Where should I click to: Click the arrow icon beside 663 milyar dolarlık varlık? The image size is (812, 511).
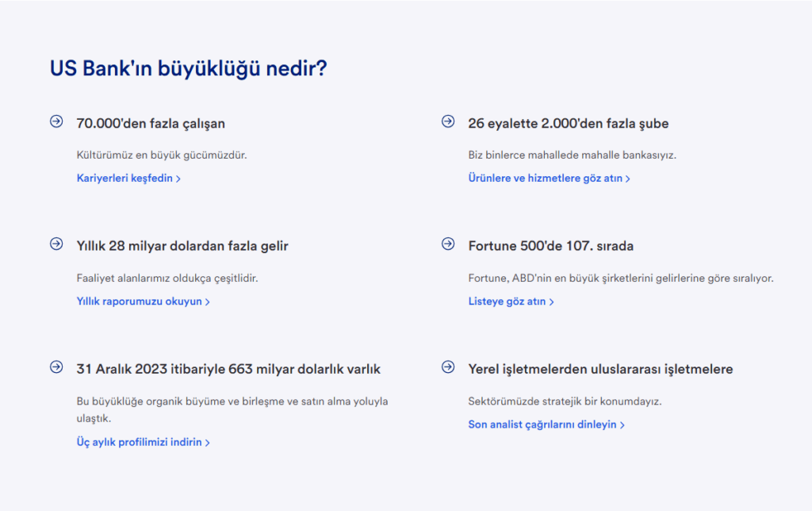click(56, 367)
